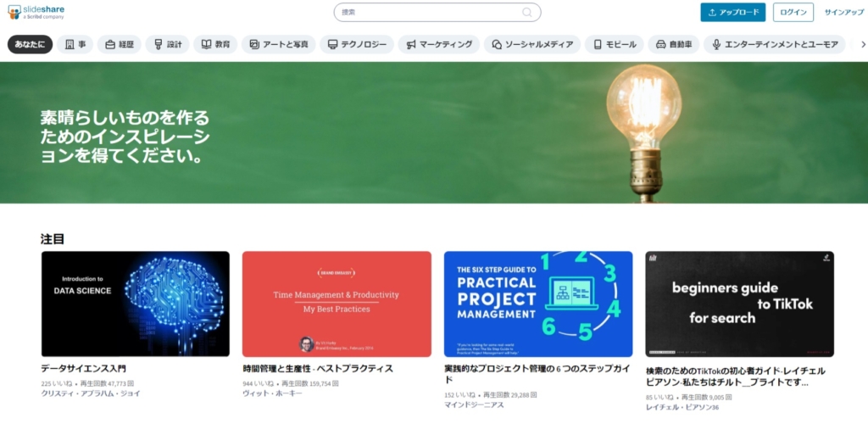The image size is (868, 424).
Task: Click the open book icon for 教育
Action: coord(207,44)
